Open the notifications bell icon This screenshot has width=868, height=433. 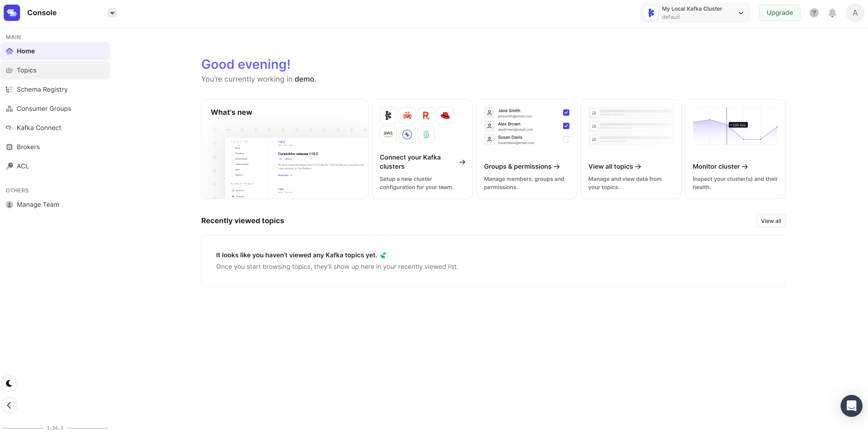coord(832,13)
